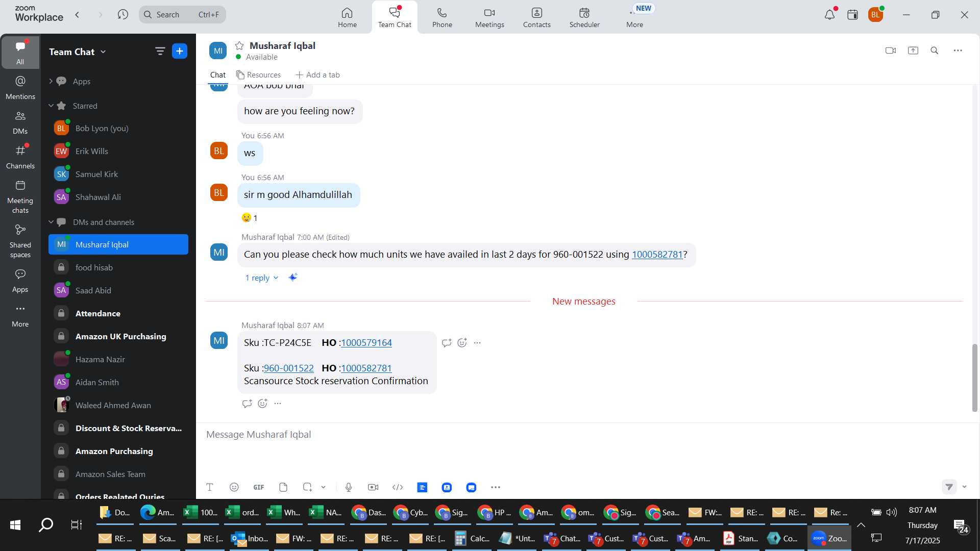Record a video message
The width and height of the screenshot is (980, 551).
click(x=373, y=487)
